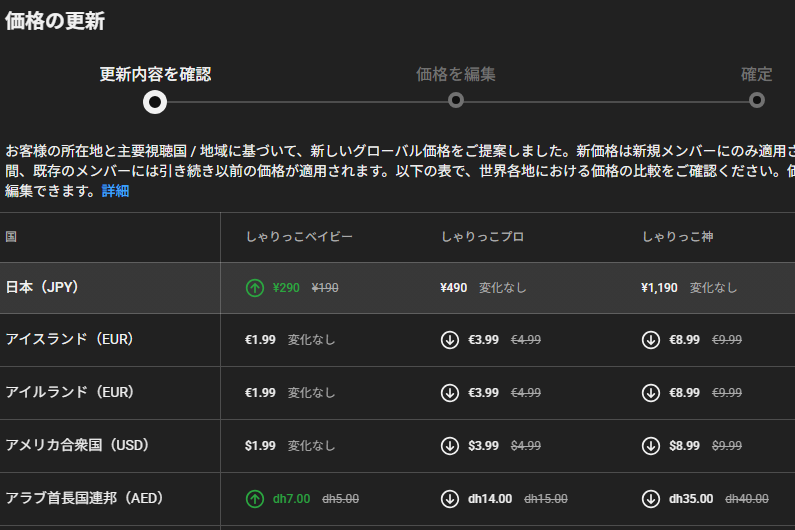Screen dimensions: 795x530
Task: Click the 更新内容を確認 step label
Action: pyautogui.click(x=155, y=75)
